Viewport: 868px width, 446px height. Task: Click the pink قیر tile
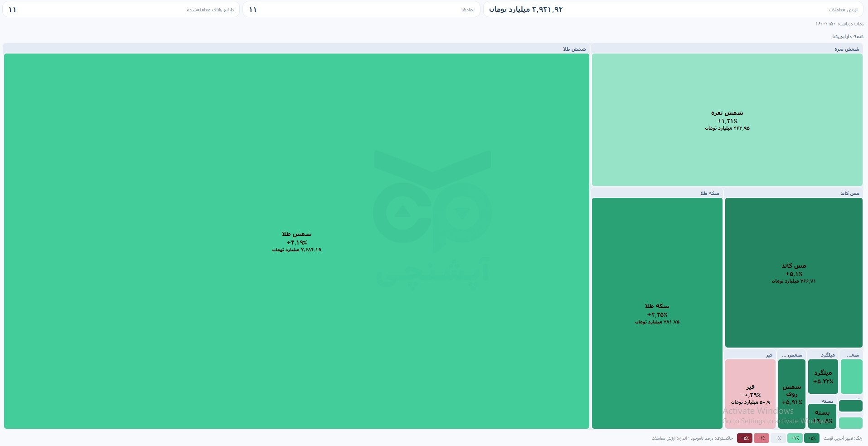(x=750, y=394)
